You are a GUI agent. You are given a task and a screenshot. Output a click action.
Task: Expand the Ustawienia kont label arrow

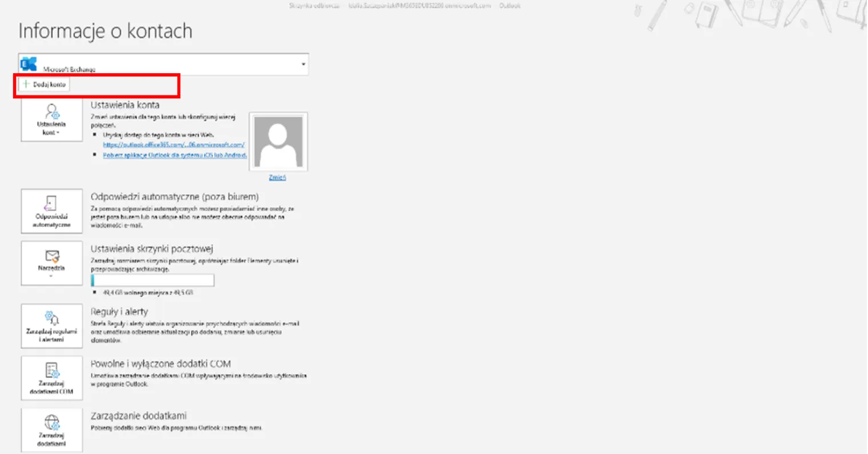pyautogui.click(x=58, y=133)
